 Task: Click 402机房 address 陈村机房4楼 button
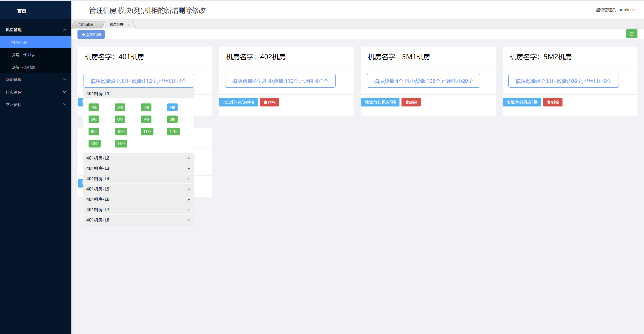click(239, 102)
